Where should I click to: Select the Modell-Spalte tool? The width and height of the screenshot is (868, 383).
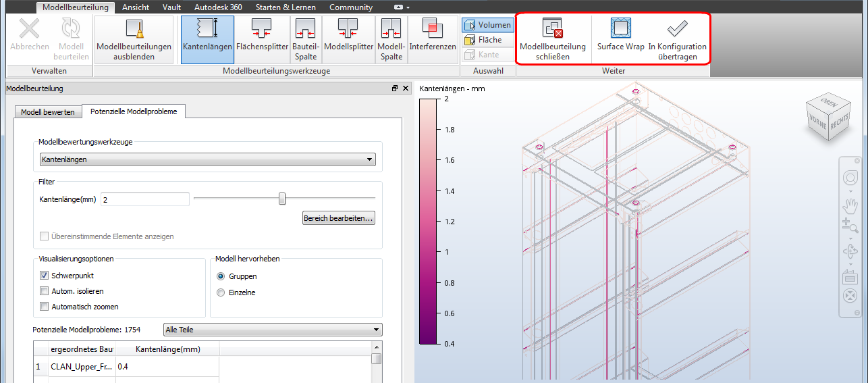[391, 40]
